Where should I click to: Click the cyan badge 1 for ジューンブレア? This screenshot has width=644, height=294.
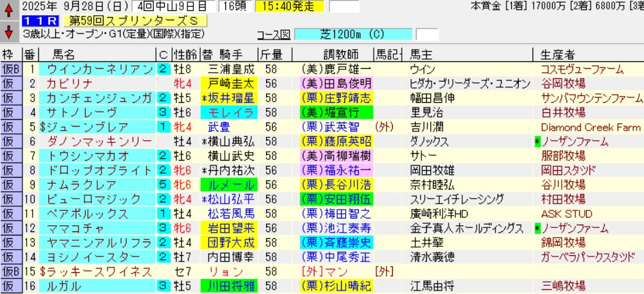coord(163,127)
